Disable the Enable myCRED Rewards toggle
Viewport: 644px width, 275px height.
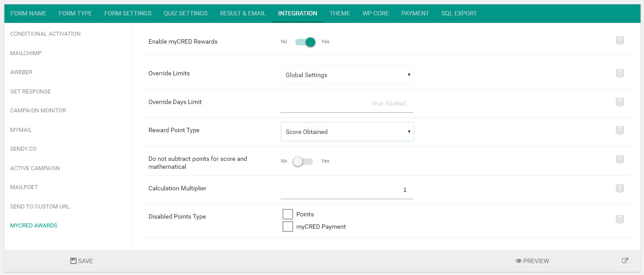click(304, 41)
